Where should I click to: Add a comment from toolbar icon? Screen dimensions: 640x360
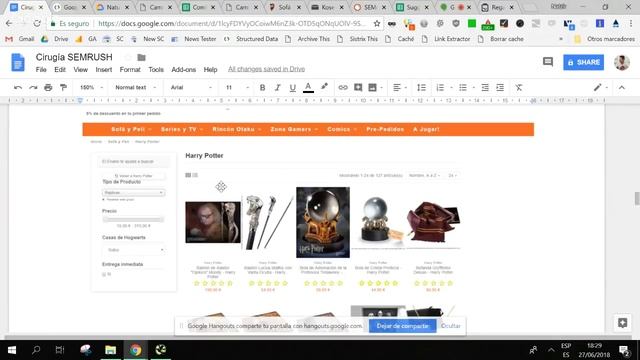[358, 87]
